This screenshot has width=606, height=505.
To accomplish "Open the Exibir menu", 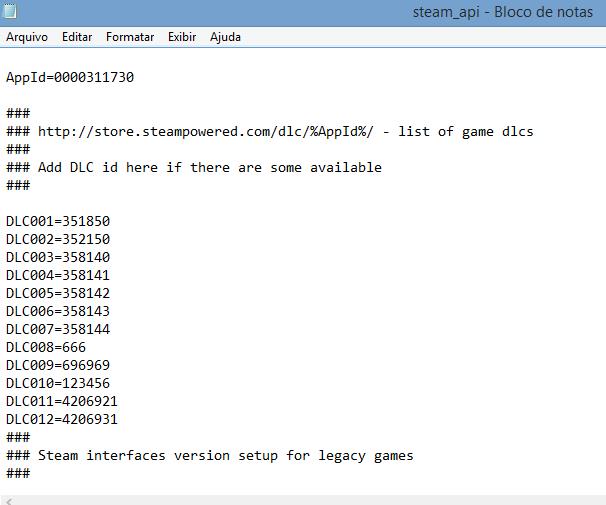I will click(182, 37).
